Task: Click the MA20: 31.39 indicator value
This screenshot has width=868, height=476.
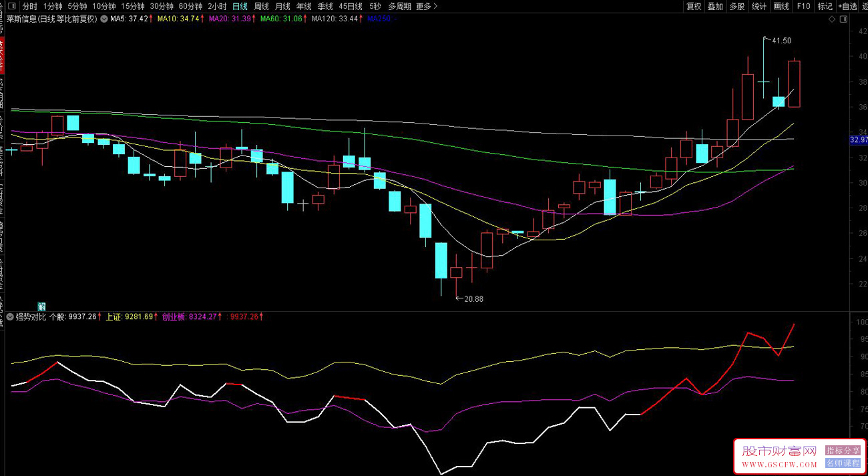Action: 232,19
